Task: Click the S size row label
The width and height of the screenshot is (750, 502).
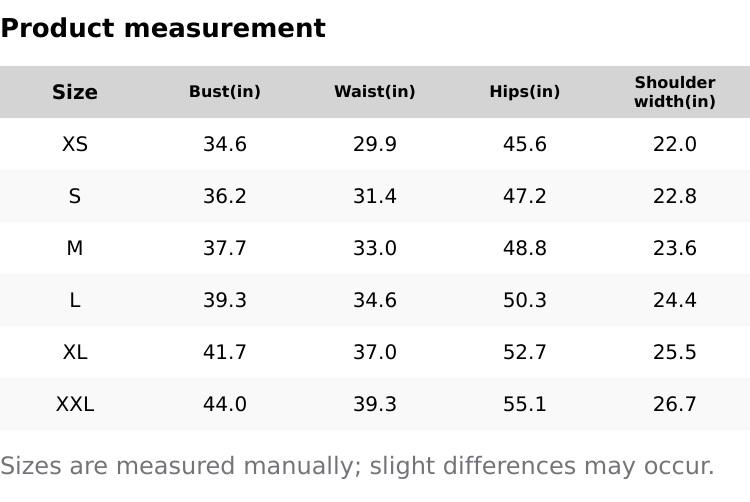Action: point(75,196)
